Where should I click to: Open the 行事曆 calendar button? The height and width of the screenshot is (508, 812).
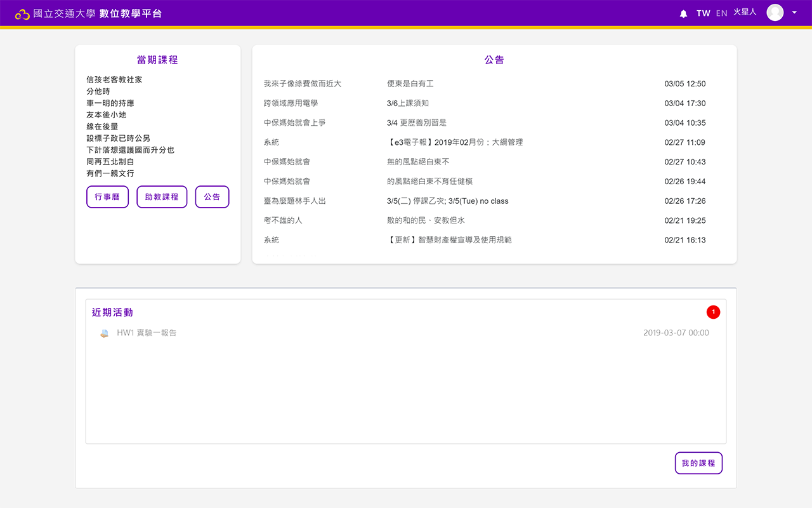107,197
